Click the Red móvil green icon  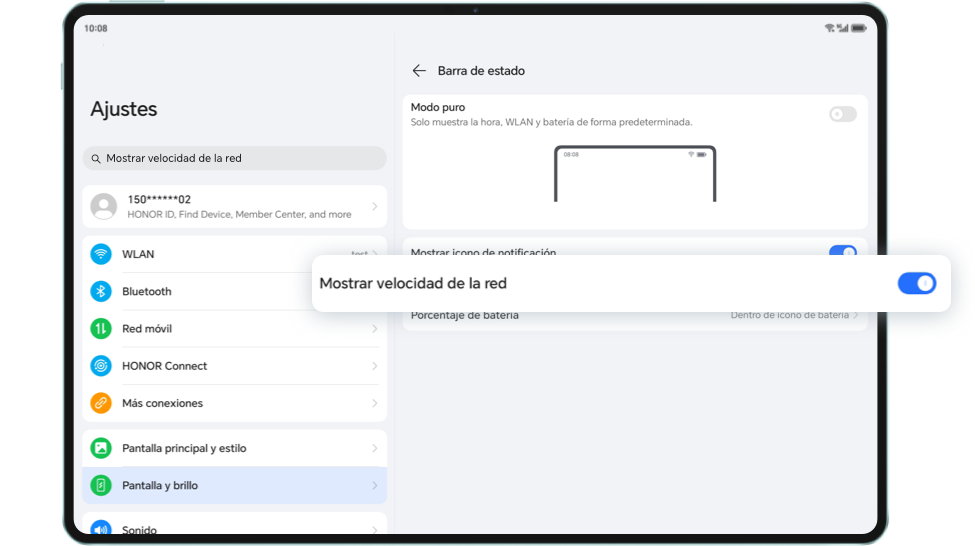coord(101,328)
